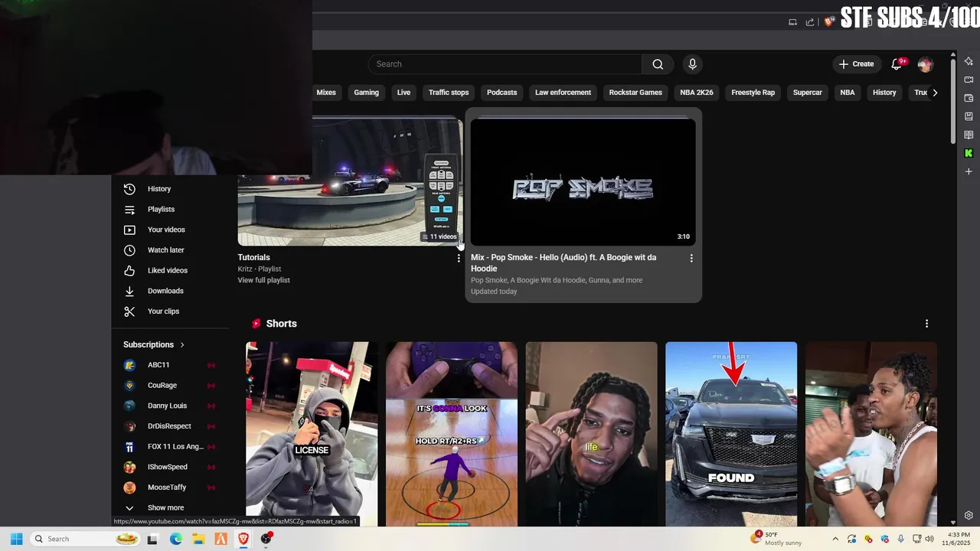Image resolution: width=980 pixels, height=551 pixels.
Task: Open Brave Talk video camera sidebar icon
Action: (x=969, y=80)
